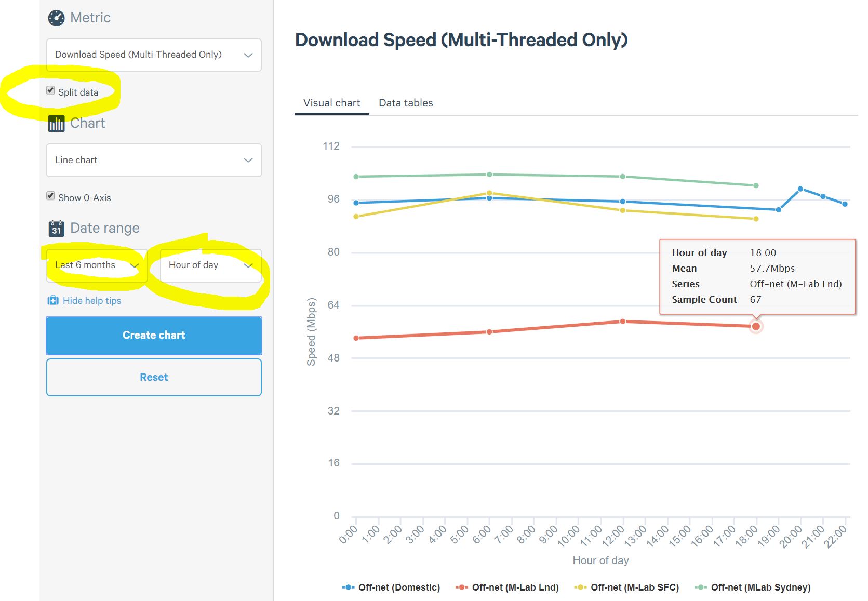Open the Download Speed metric dropdown
The height and width of the screenshot is (601, 868).
click(154, 55)
